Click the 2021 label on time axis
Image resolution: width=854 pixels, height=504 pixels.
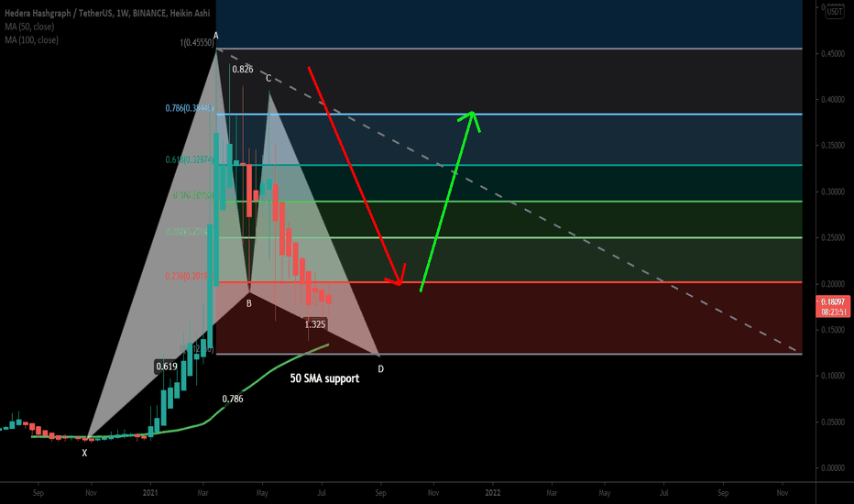click(150, 493)
